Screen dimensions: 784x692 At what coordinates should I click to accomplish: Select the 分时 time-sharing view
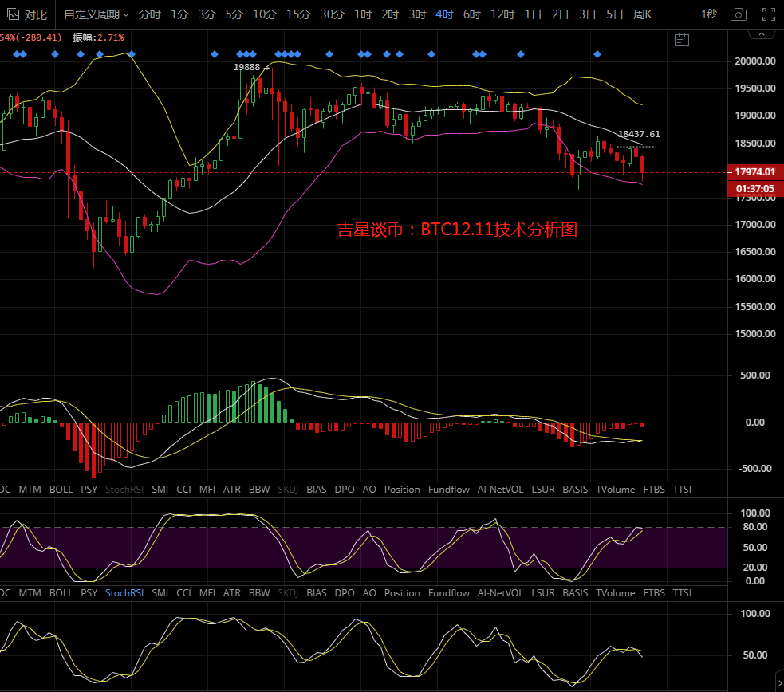(149, 14)
